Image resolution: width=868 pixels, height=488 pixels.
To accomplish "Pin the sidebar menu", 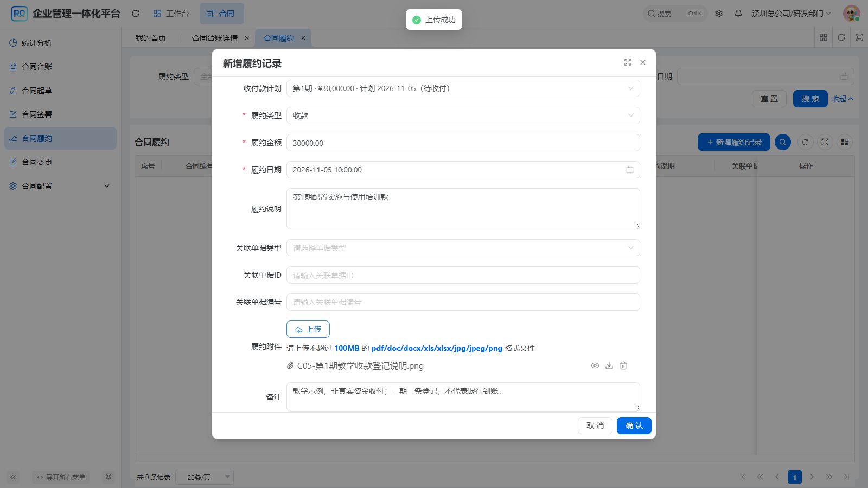I will click(x=108, y=477).
